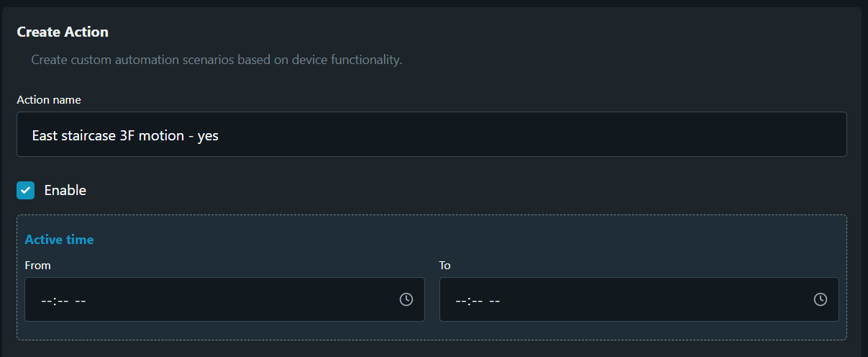The height and width of the screenshot is (357, 868).
Task: Open the From time picker clock icon
Action: [x=406, y=299]
